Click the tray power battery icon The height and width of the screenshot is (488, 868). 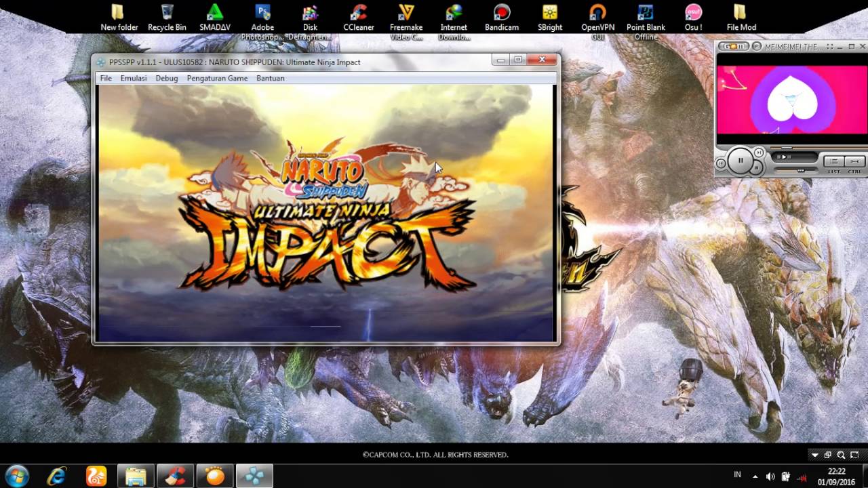(786, 476)
